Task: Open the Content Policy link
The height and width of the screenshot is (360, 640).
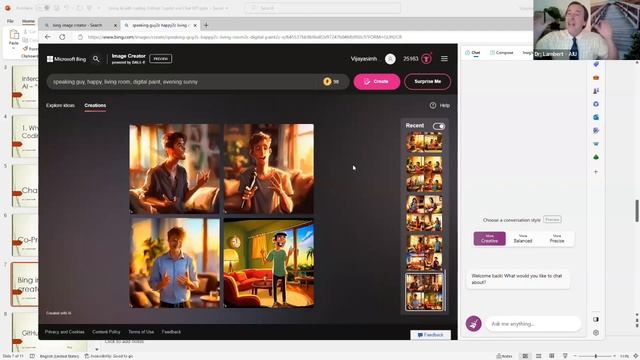Action: tap(106, 332)
